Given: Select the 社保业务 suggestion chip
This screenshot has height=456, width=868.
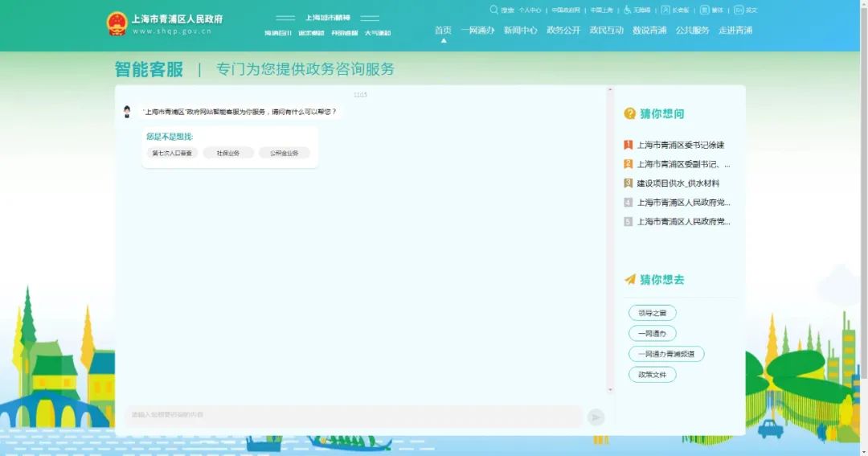Looking at the screenshot, I should [228, 153].
